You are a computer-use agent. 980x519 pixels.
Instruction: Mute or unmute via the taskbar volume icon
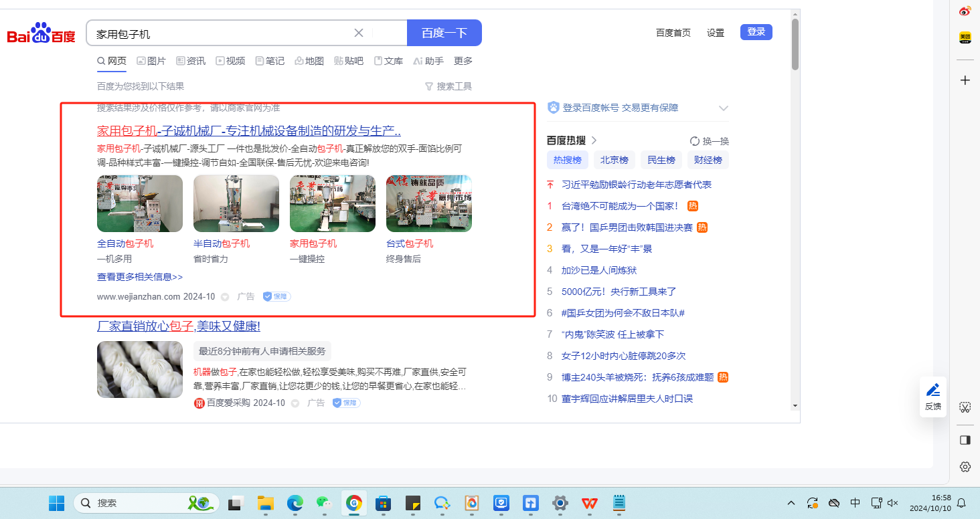click(x=892, y=503)
